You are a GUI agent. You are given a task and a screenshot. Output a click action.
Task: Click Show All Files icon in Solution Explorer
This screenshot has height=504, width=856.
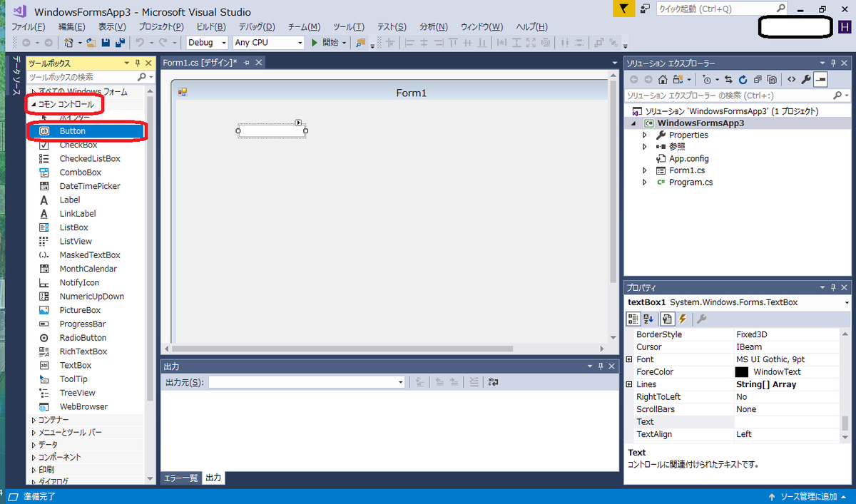click(x=772, y=80)
